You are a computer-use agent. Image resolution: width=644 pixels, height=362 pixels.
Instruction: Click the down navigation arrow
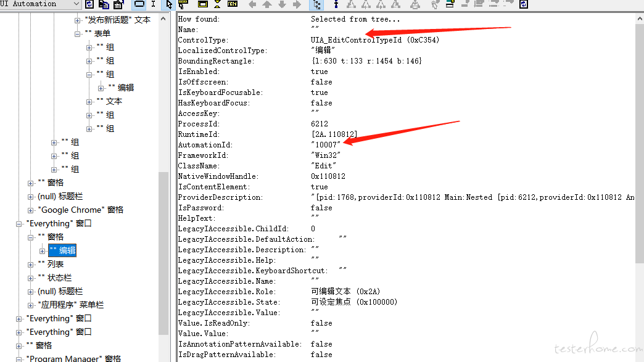(x=282, y=4)
